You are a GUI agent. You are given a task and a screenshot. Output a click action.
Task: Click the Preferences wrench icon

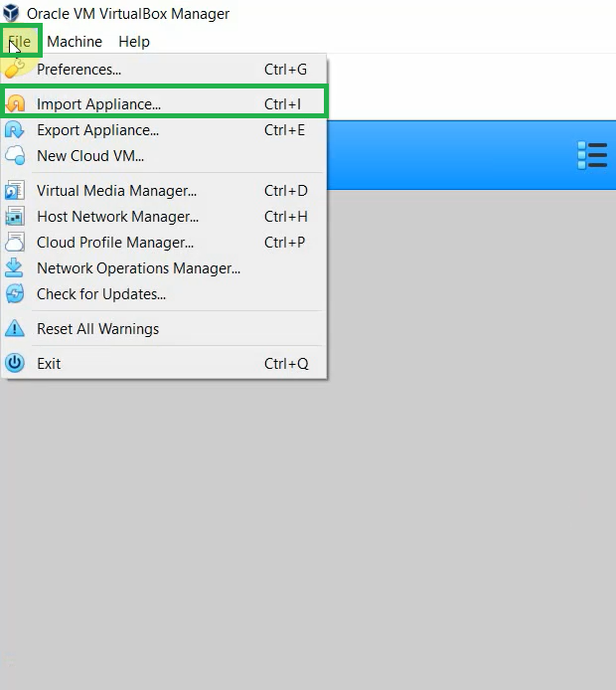[15, 69]
